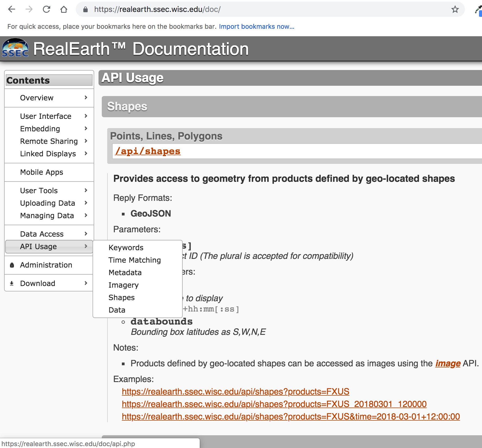Open the browser home page
Screen dimensions: 482x448
point(64,9)
